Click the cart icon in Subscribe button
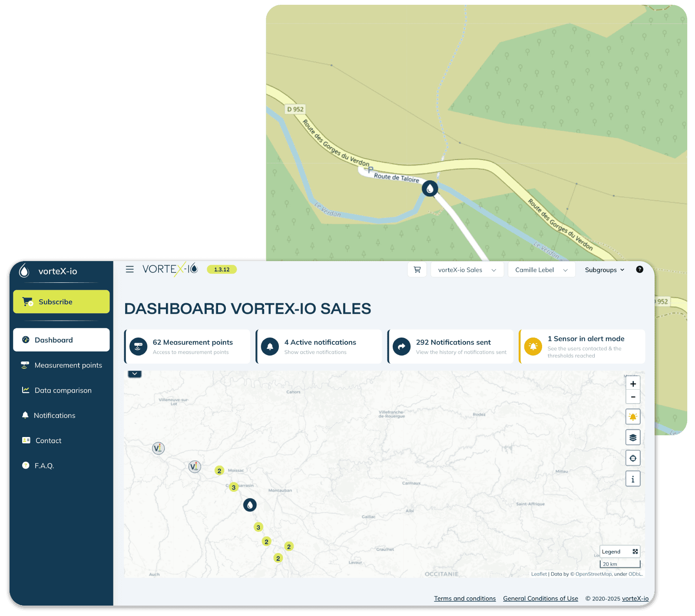Image resolution: width=695 pixels, height=616 pixels. [28, 301]
